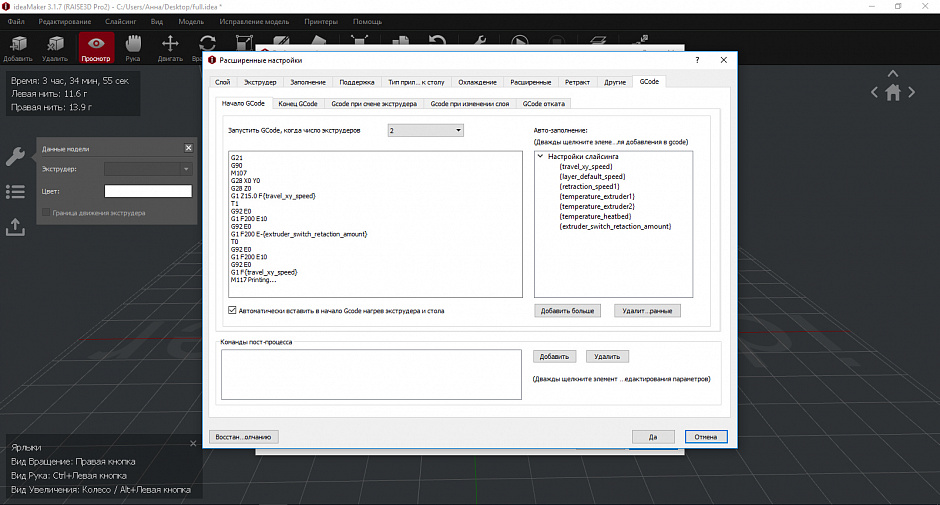The width and height of the screenshot is (940, 505).
Task: Click the export upload icon in left sidebar
Action: point(15,227)
